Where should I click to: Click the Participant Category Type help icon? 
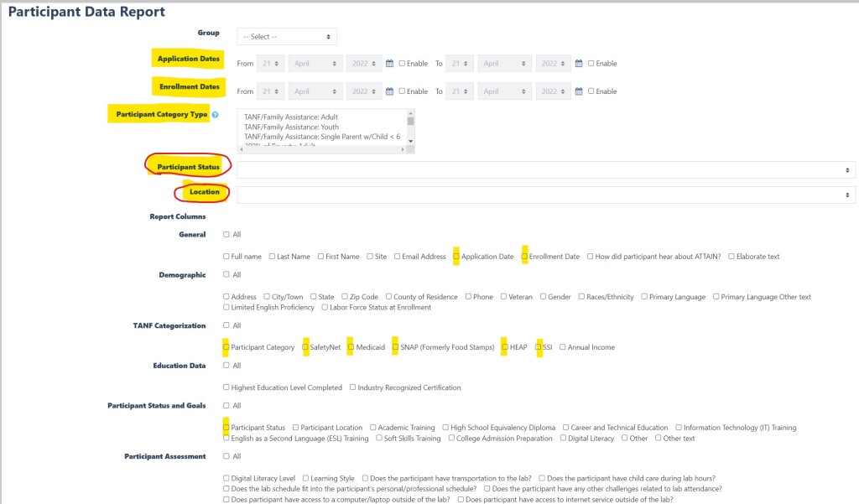coord(216,115)
